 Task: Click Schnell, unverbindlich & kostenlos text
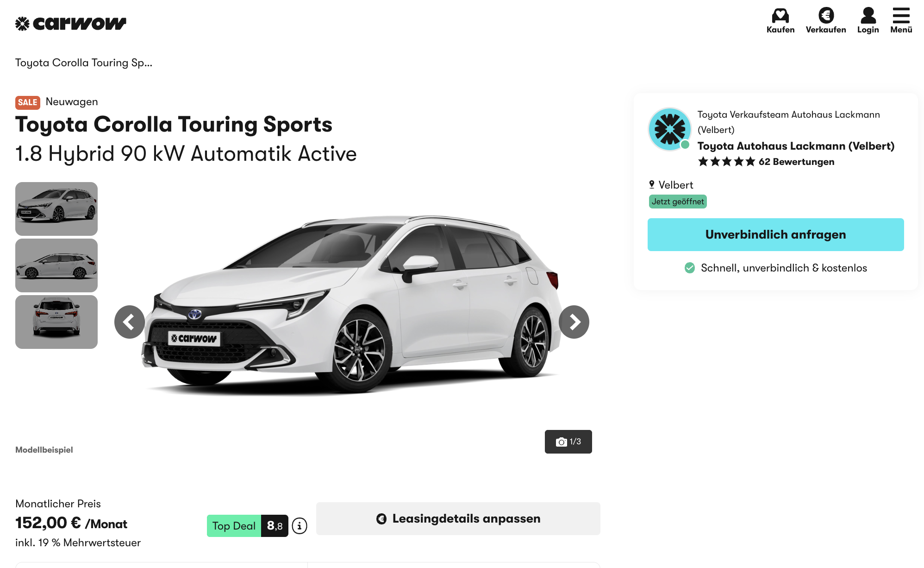tap(784, 268)
